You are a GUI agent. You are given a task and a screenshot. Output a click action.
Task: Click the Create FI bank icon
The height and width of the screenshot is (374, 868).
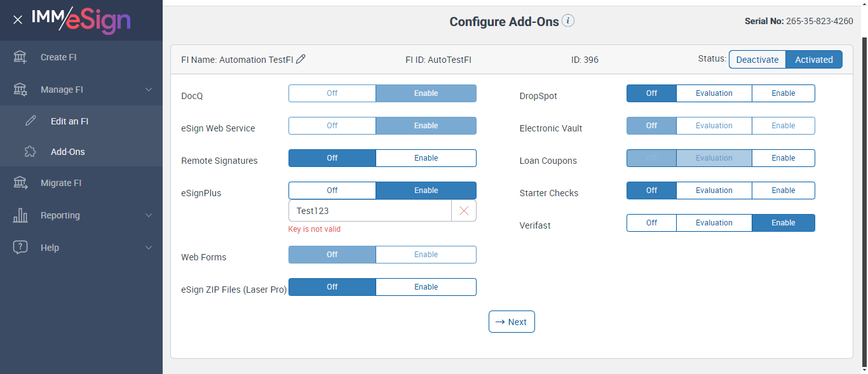point(20,57)
